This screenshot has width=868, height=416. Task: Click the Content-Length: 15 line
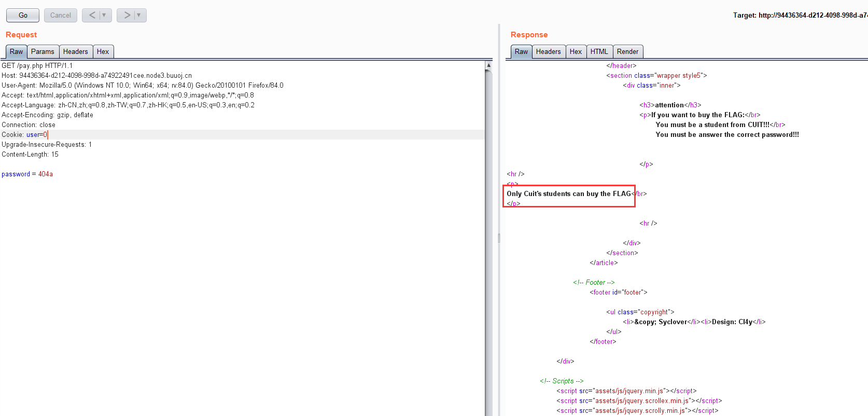click(30, 154)
